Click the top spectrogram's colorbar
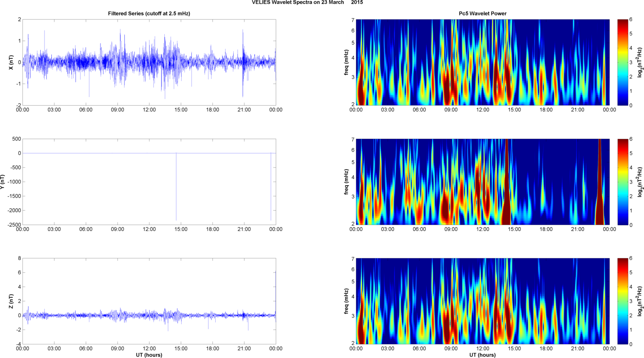This screenshot has height=358, width=644. (623, 62)
